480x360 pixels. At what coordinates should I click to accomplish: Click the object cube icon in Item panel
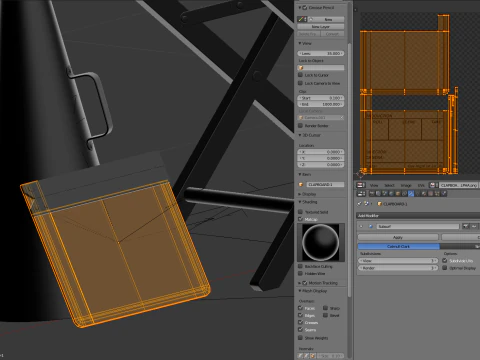301,184
